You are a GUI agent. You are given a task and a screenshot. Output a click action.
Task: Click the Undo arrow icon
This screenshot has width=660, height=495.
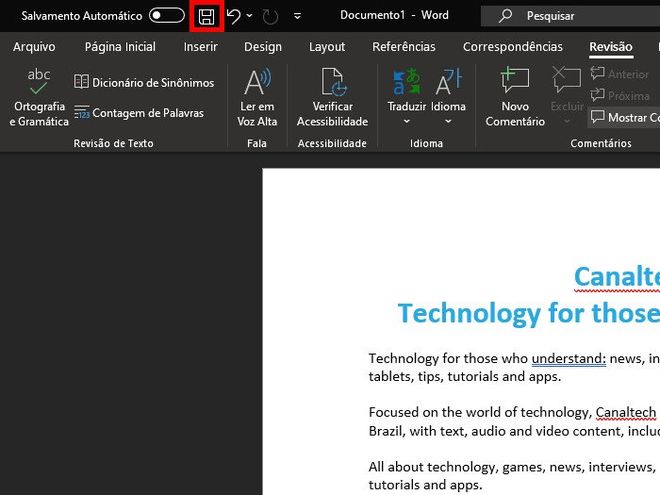point(234,16)
